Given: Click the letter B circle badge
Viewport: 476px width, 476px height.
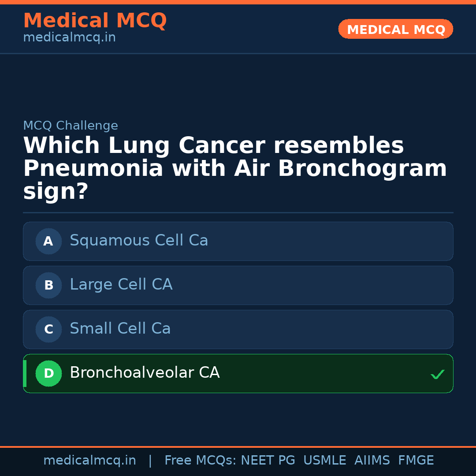Looking at the screenshot, I should click(48, 285).
